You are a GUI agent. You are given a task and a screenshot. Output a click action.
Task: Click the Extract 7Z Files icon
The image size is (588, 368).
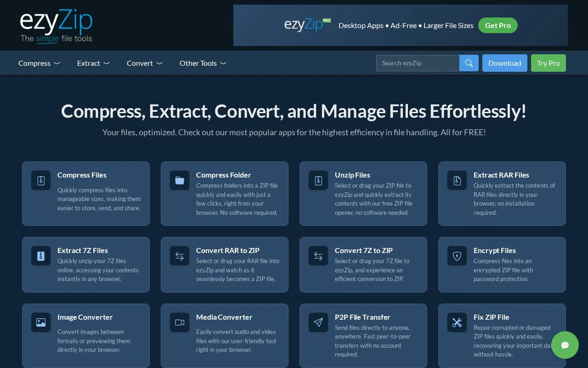click(41, 256)
